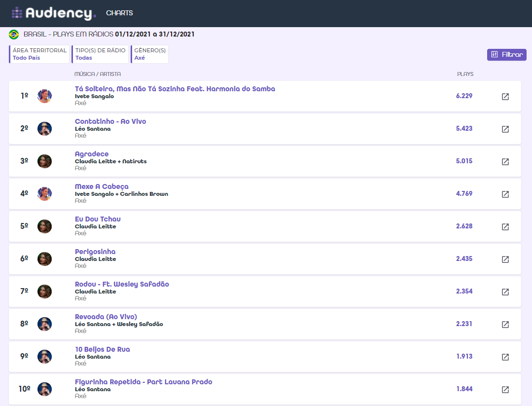Viewport: 532px width, 406px height.
Task: Open song link Mexe A Cabeça
Action: tap(102, 186)
